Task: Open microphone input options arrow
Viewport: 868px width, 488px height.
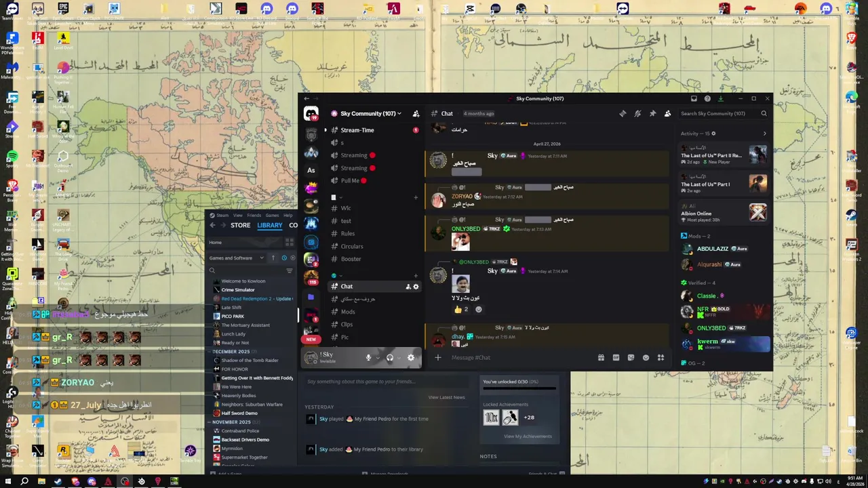Action: (x=378, y=358)
